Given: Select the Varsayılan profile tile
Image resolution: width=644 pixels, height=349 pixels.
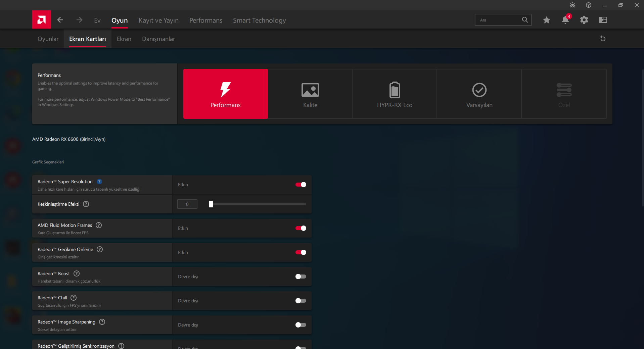Looking at the screenshot, I should (x=479, y=94).
